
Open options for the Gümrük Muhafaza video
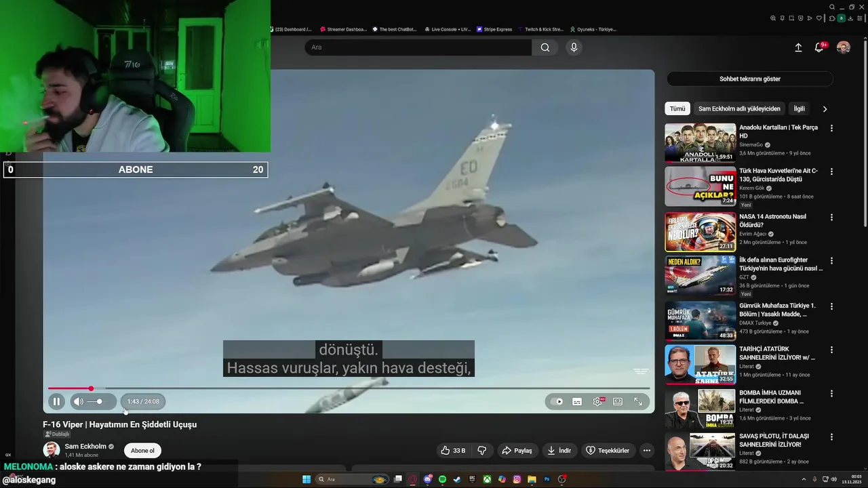pyautogui.click(x=831, y=306)
